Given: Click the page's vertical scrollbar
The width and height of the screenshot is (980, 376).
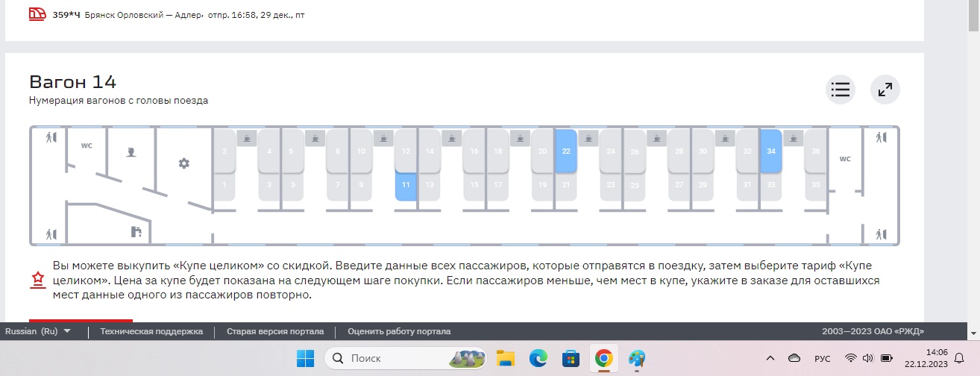Looking at the screenshot, I should pos(973,149).
